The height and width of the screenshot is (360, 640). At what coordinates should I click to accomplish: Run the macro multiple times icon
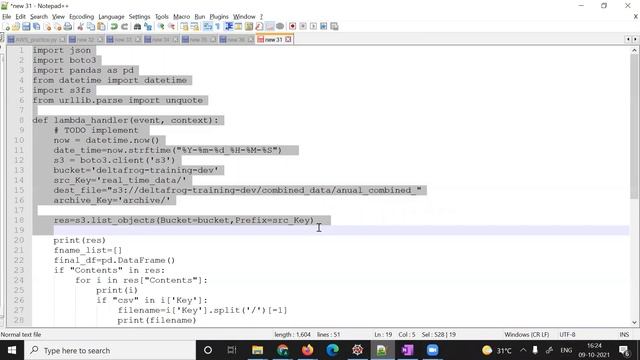324,27
